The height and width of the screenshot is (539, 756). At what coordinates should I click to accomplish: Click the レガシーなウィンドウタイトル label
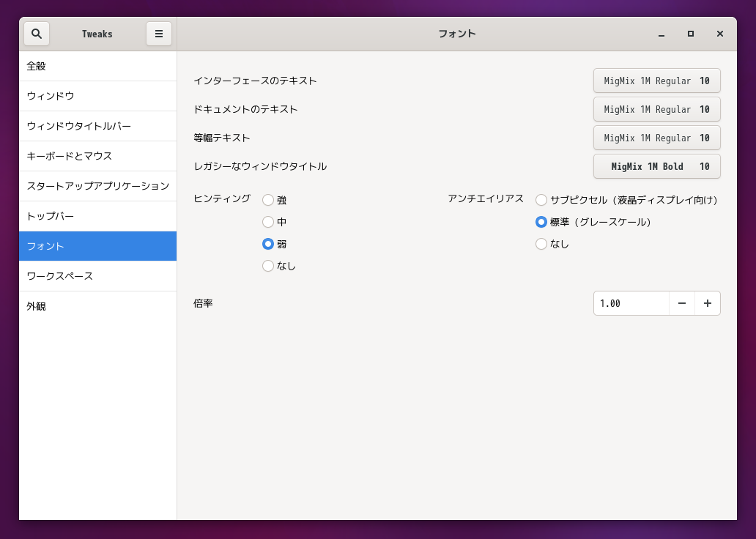(x=260, y=166)
